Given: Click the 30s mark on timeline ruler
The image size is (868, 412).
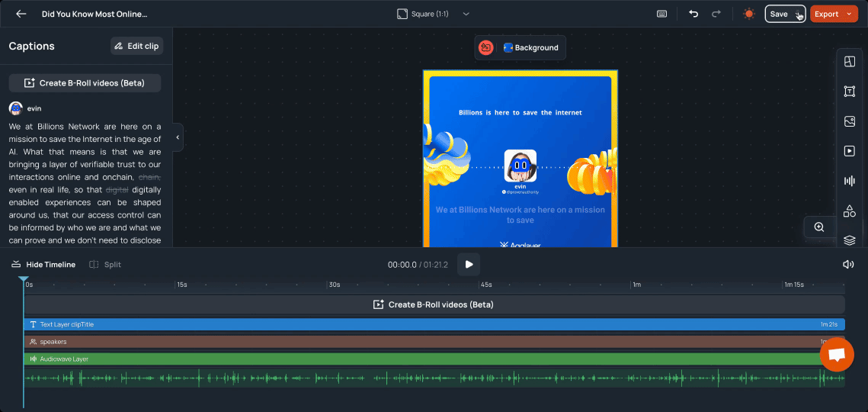Looking at the screenshot, I should pos(334,285).
